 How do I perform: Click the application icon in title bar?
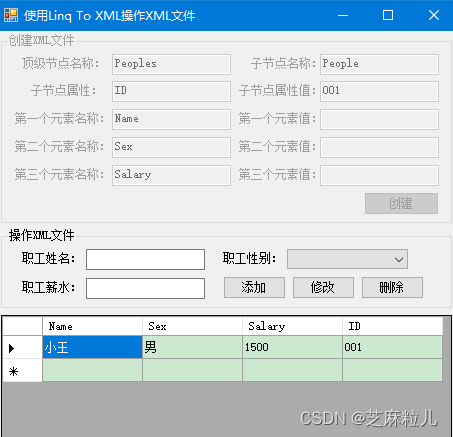pos(11,15)
